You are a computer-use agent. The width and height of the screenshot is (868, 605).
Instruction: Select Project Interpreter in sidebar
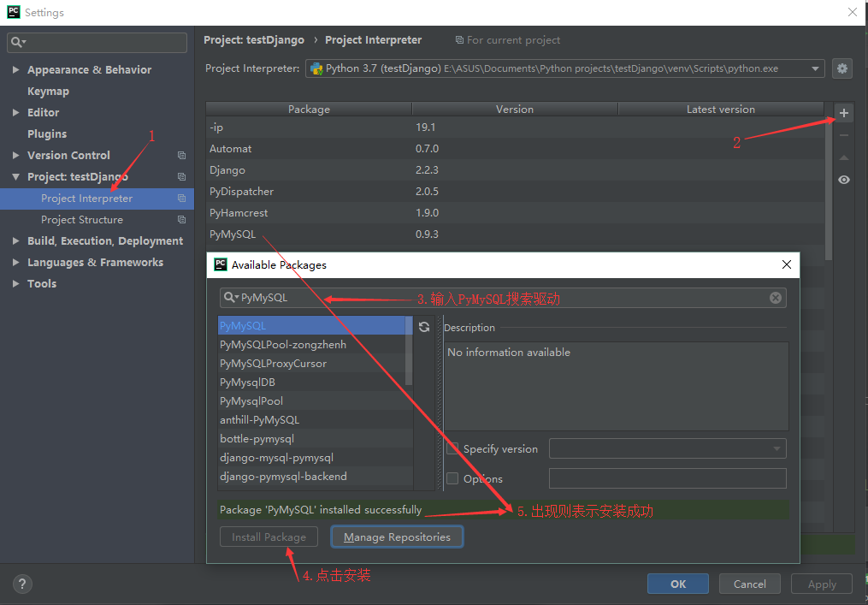97,199
